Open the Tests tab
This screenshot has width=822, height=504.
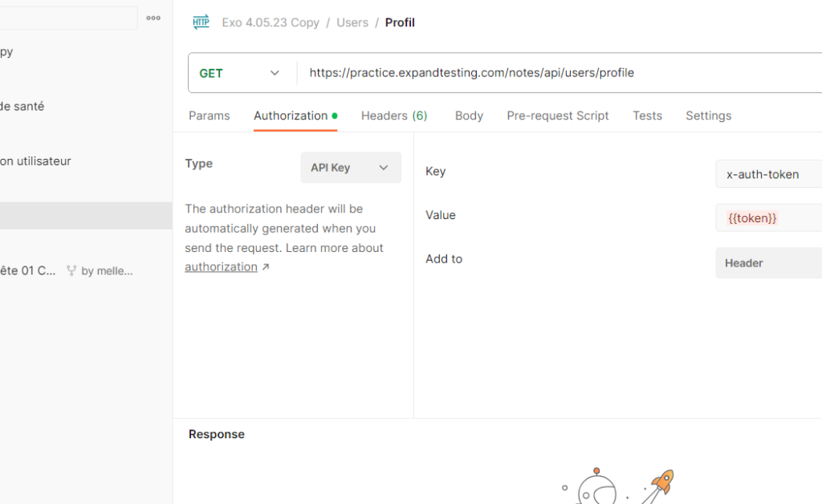(x=647, y=116)
